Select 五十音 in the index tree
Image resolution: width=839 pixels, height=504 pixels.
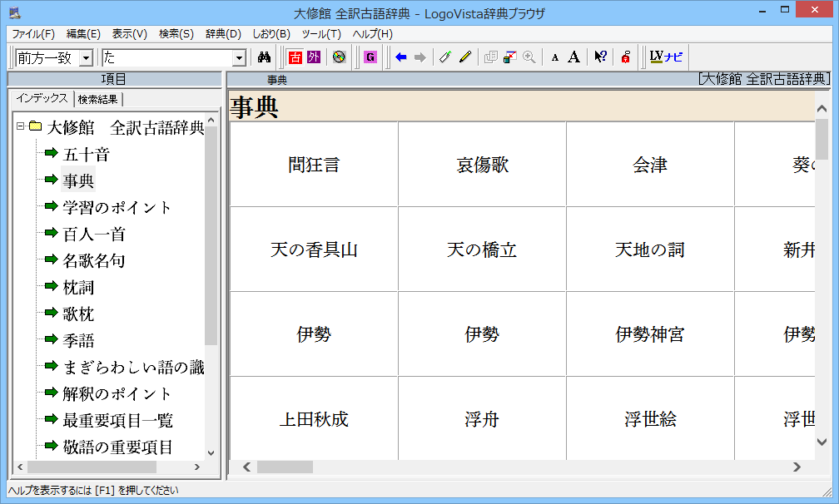pyautogui.click(x=87, y=155)
